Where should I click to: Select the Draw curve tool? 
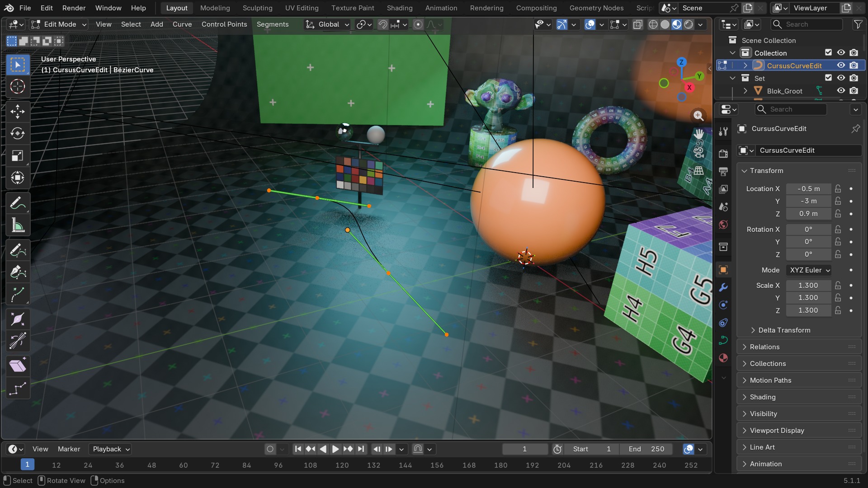[18, 250]
